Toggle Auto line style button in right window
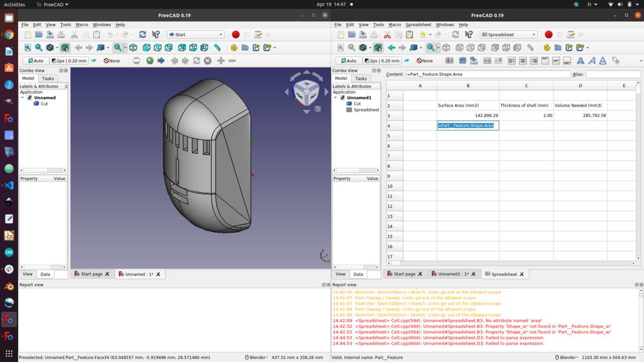 [x=347, y=61]
